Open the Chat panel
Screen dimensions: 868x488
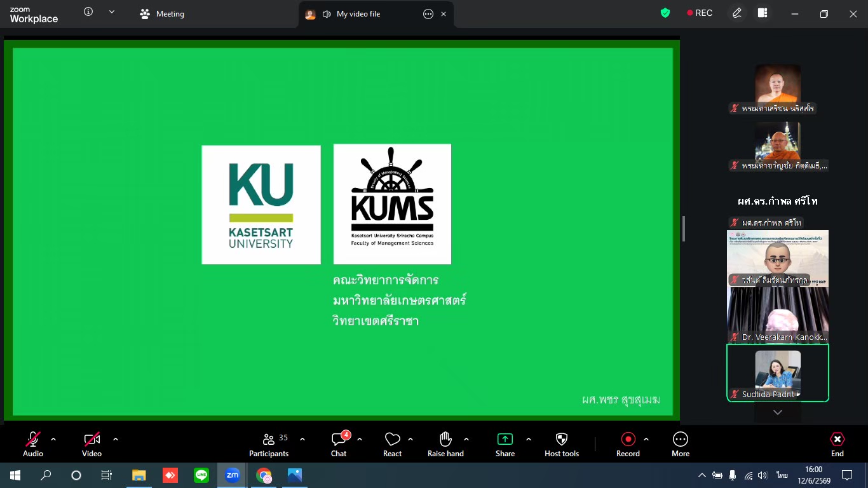click(339, 444)
